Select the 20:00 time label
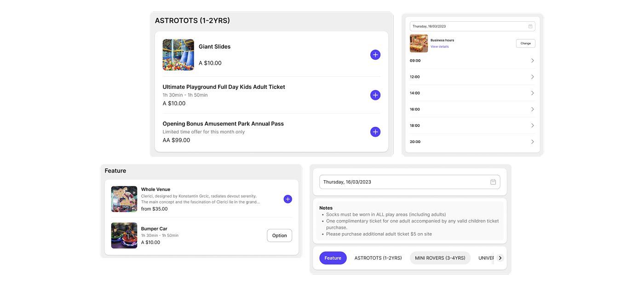This screenshot has width=644, height=286. [415, 142]
